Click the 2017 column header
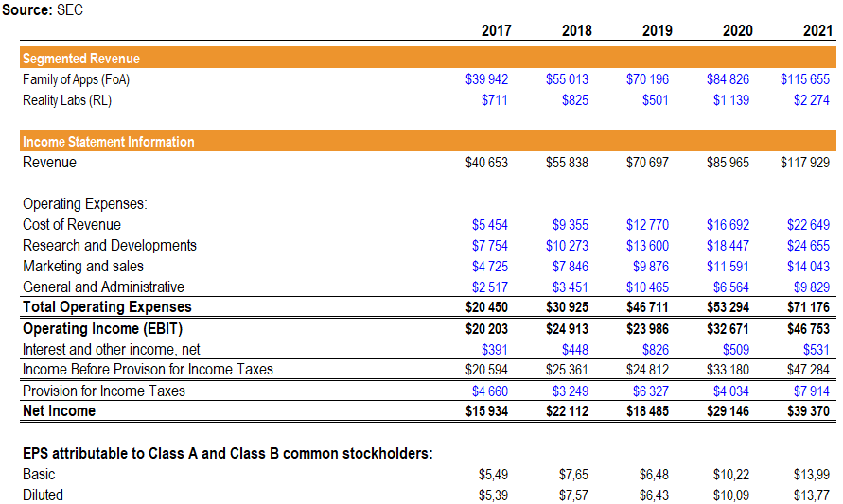This screenshot has width=843, height=504. (496, 30)
